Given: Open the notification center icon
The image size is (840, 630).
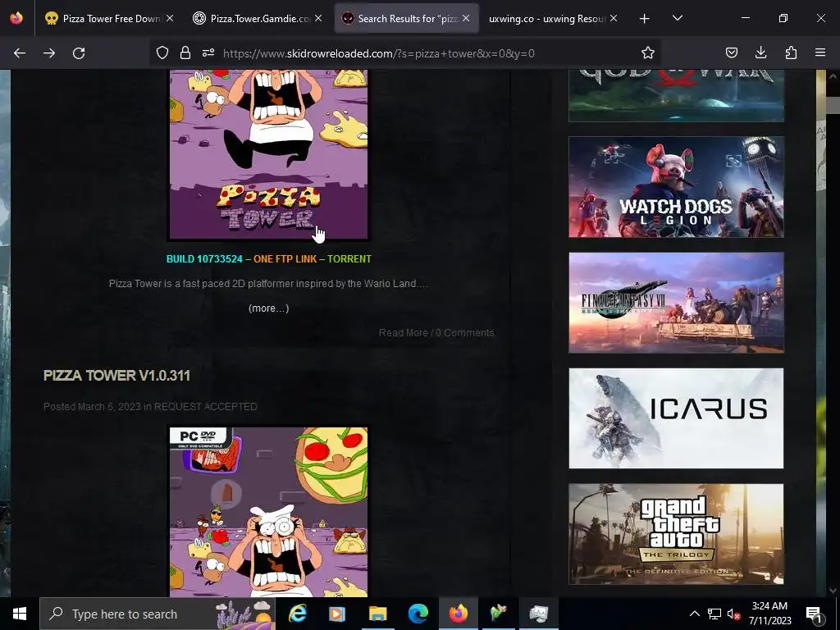Looking at the screenshot, I should tap(813, 614).
